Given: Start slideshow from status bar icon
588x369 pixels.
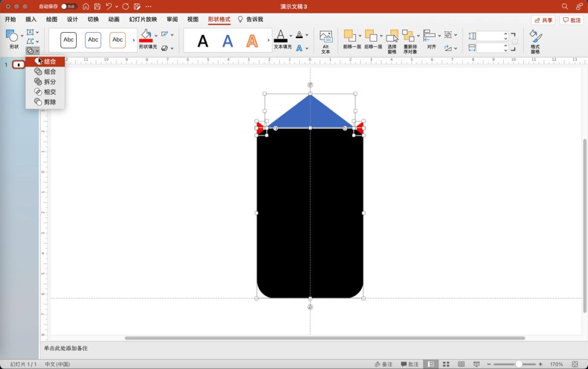Looking at the screenshot, I should [x=476, y=364].
